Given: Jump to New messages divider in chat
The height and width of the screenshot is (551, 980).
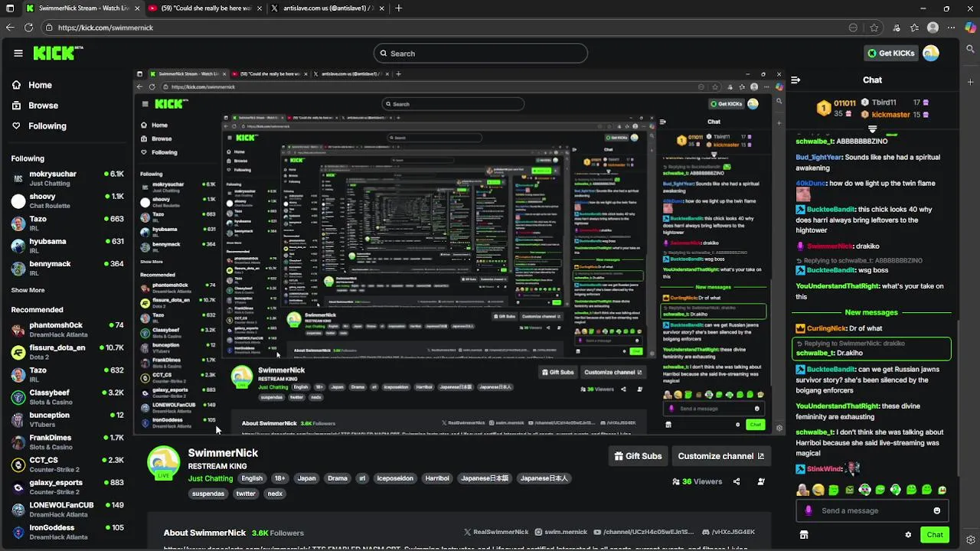Looking at the screenshot, I should (x=871, y=312).
